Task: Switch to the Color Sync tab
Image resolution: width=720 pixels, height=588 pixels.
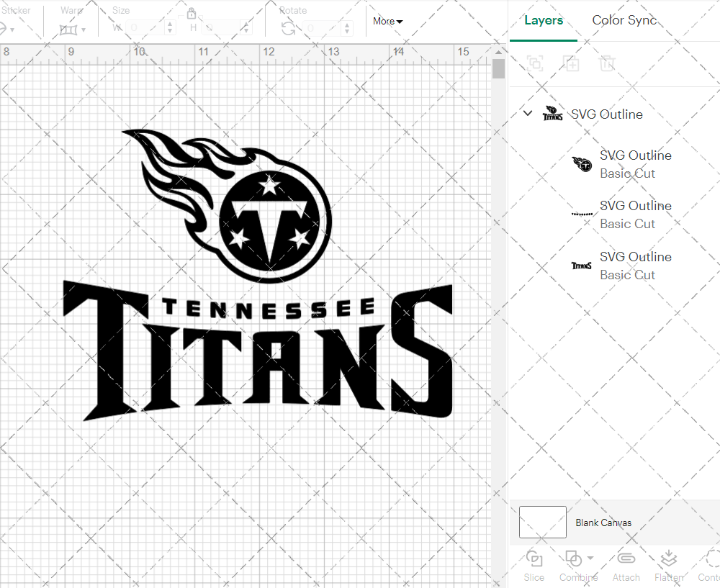Action: pos(624,20)
